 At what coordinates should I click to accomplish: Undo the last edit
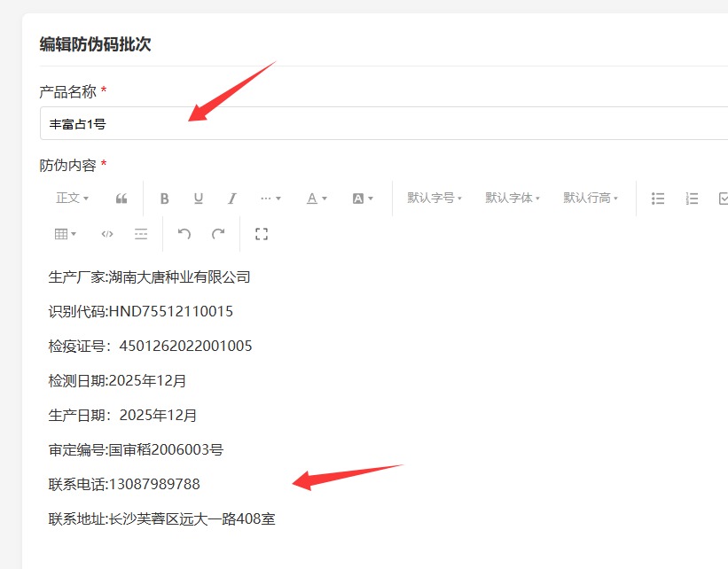click(x=184, y=234)
